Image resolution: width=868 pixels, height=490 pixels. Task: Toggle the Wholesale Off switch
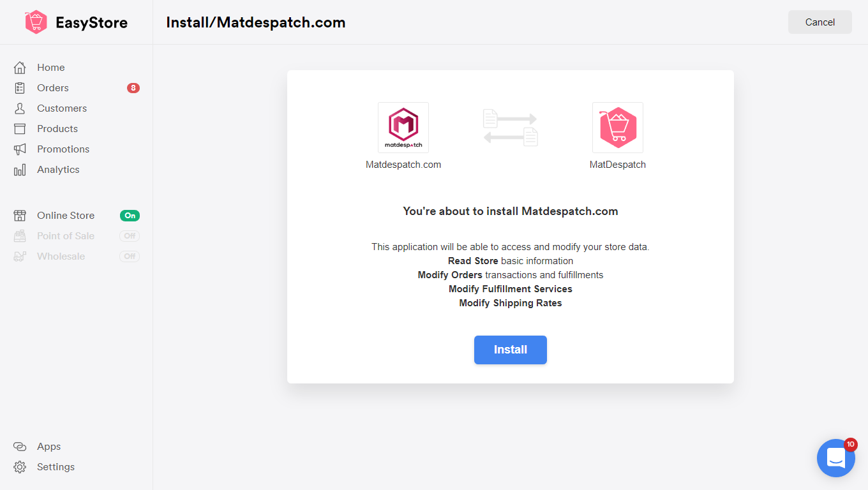130,256
